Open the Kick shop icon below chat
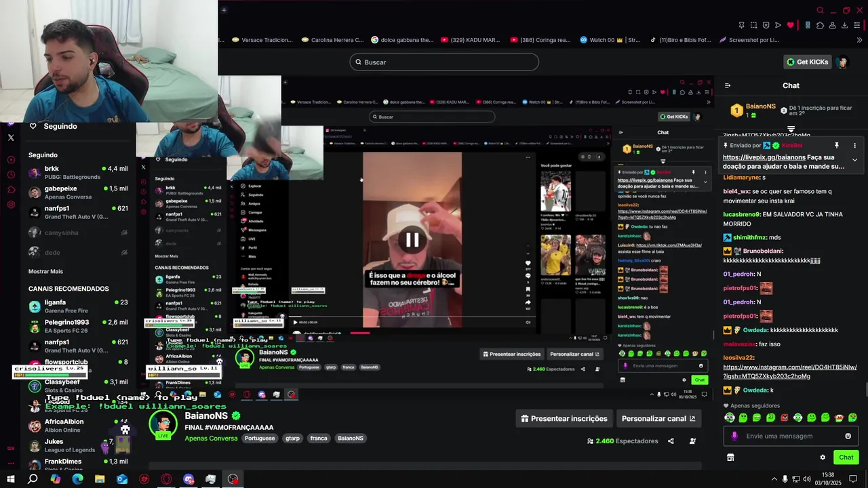Image resolution: width=868 pixels, height=488 pixels. click(x=730, y=457)
